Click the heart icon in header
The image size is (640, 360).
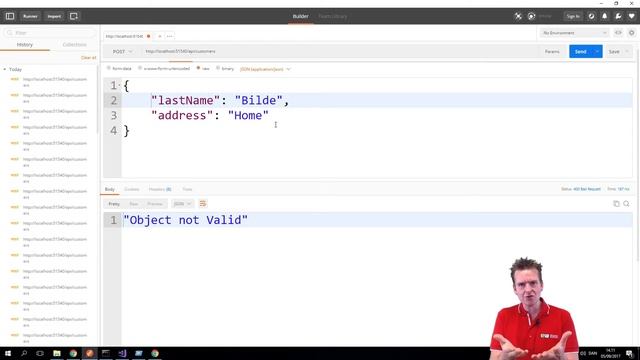631,16
